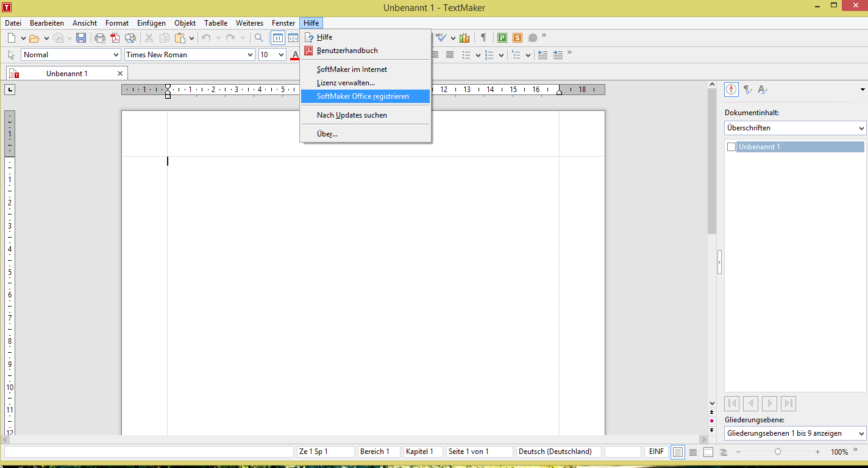The width and height of the screenshot is (868, 468).
Task: Open the thesaurus books icon
Action: (x=464, y=38)
